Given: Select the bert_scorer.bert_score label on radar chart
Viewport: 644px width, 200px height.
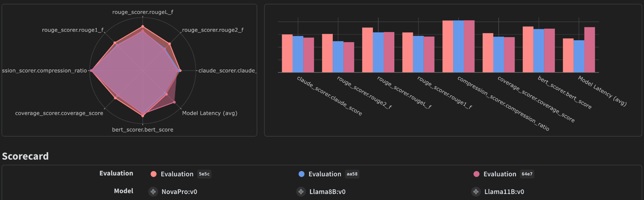Looking at the screenshot, I should click(142, 129).
